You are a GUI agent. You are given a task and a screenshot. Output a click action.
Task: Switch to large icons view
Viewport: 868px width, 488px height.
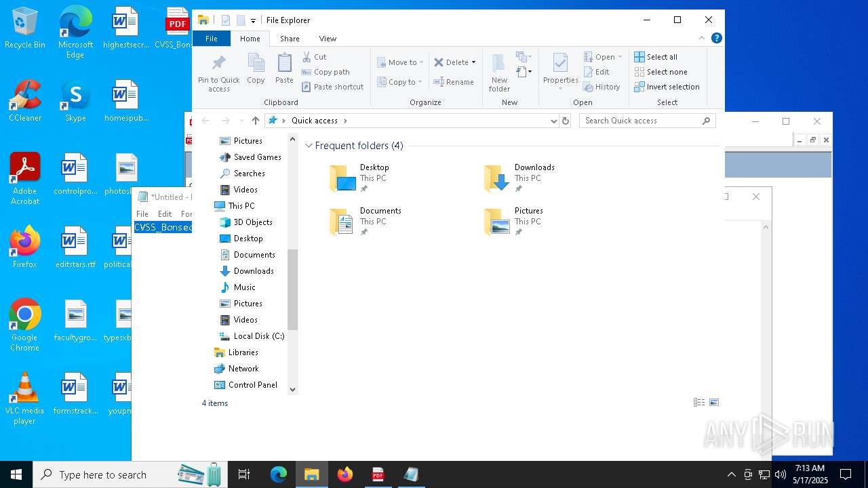714,403
